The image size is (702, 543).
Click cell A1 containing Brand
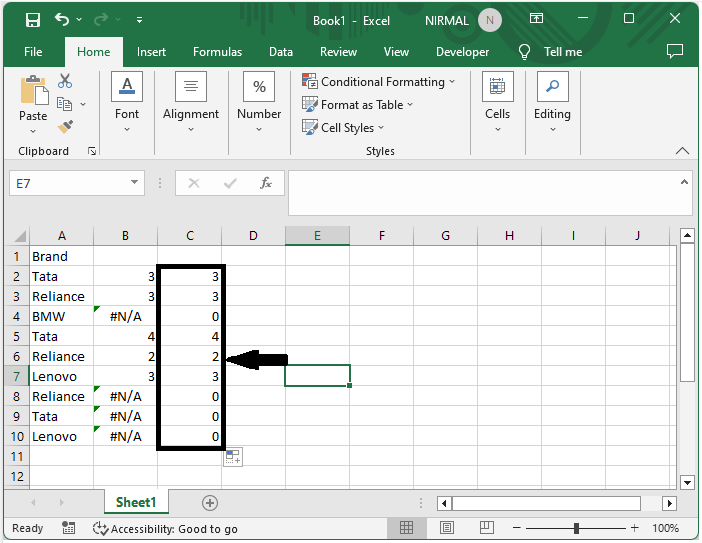pyautogui.click(x=62, y=257)
